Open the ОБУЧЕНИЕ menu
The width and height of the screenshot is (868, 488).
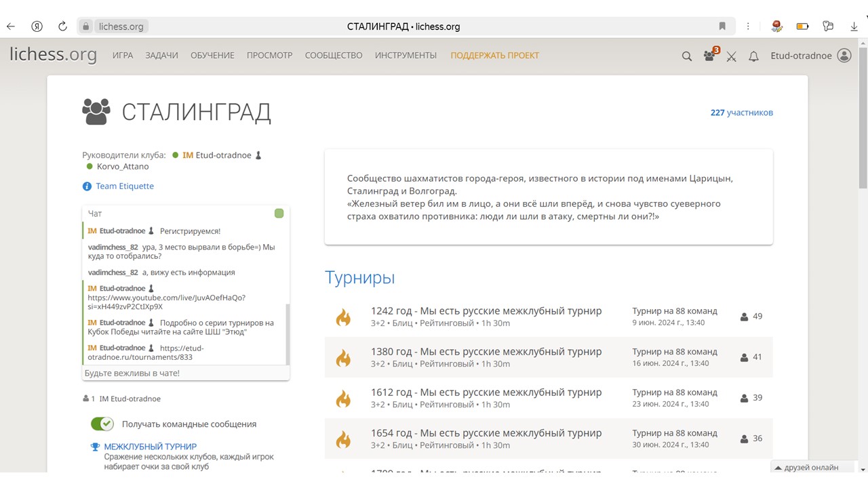pyautogui.click(x=212, y=56)
